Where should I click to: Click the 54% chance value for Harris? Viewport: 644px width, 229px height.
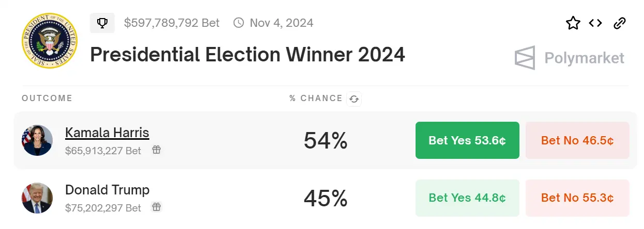pos(325,141)
